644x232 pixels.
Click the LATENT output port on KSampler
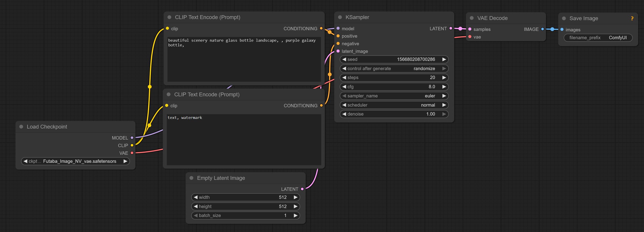point(451,28)
